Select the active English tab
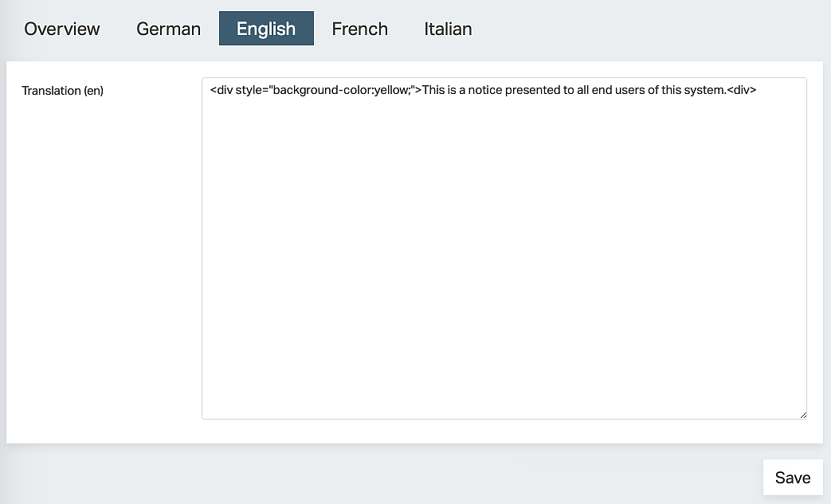The width and height of the screenshot is (831, 504). pyautogui.click(x=266, y=29)
